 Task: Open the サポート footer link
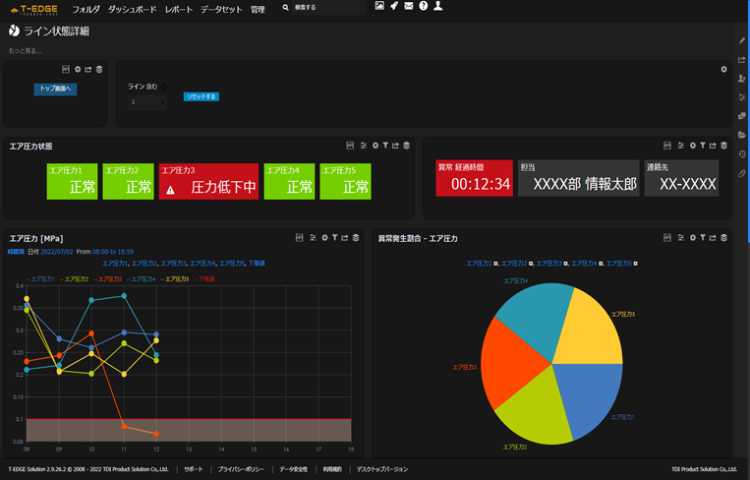(x=193, y=469)
